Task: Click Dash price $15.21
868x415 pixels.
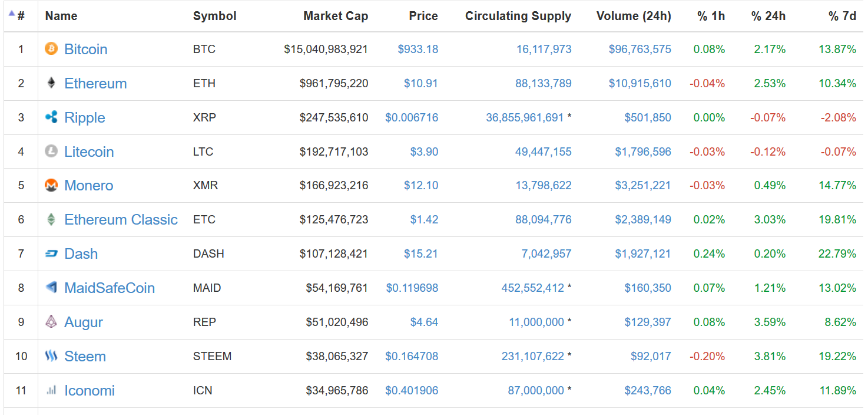Action: click(421, 253)
